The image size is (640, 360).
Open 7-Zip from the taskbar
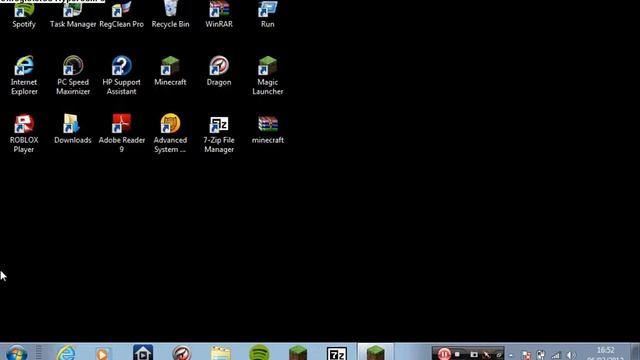(337, 353)
